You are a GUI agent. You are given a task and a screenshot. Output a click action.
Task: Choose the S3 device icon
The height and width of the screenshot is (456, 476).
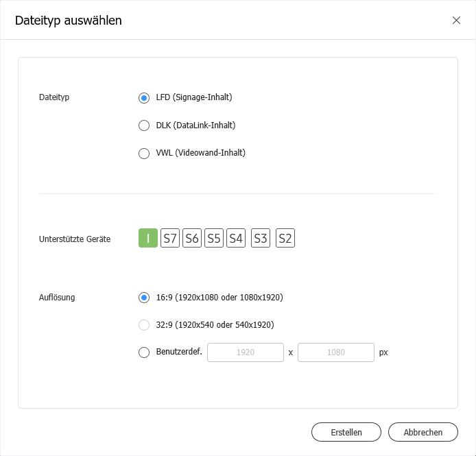(x=261, y=239)
